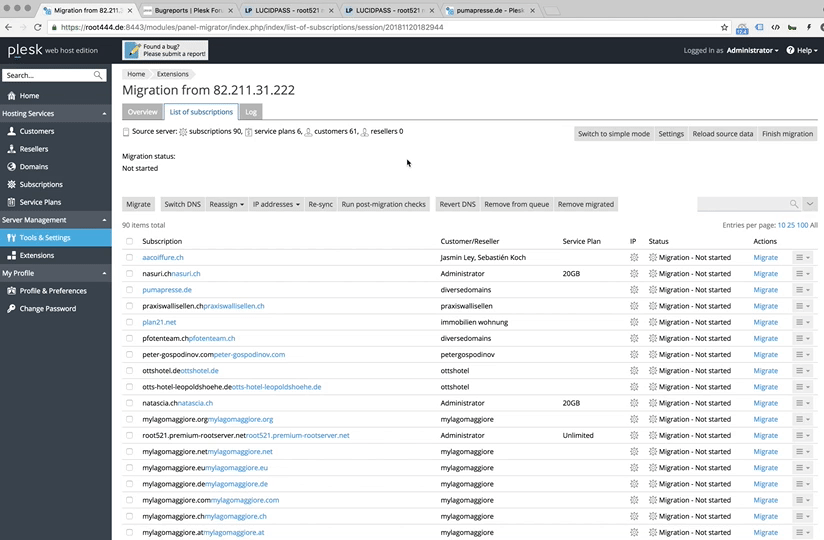
Task: Show 25 entries per page
Action: click(790, 225)
